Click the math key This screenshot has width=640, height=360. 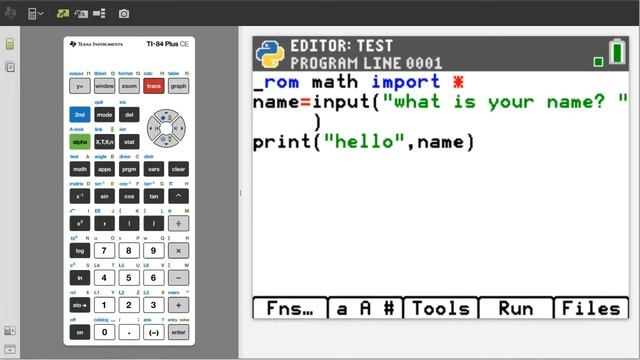(x=80, y=169)
